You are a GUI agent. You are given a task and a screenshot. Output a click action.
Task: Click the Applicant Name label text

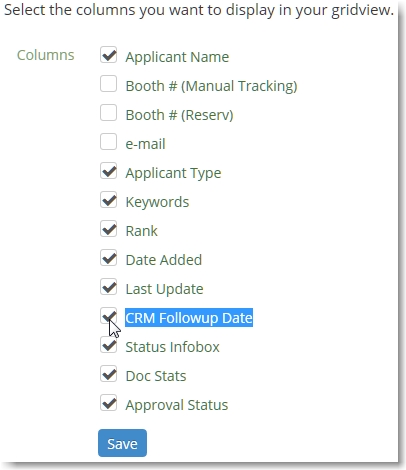click(x=177, y=57)
